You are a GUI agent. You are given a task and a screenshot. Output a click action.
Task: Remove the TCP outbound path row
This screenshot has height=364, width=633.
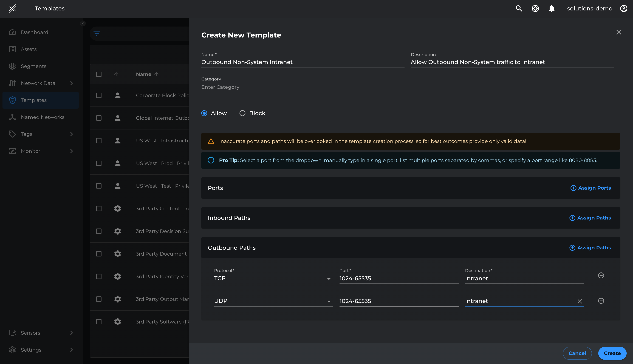[601, 275]
